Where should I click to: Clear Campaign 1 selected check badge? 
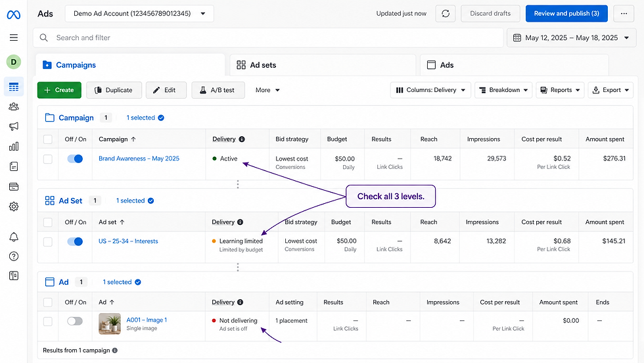tap(161, 118)
